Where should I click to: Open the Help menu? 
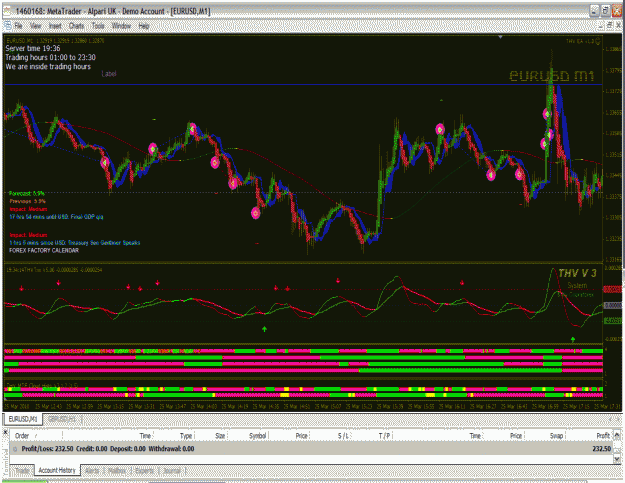coord(144,26)
